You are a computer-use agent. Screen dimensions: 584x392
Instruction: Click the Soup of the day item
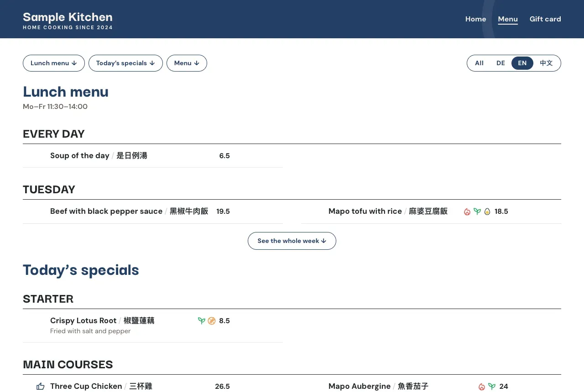click(99, 156)
